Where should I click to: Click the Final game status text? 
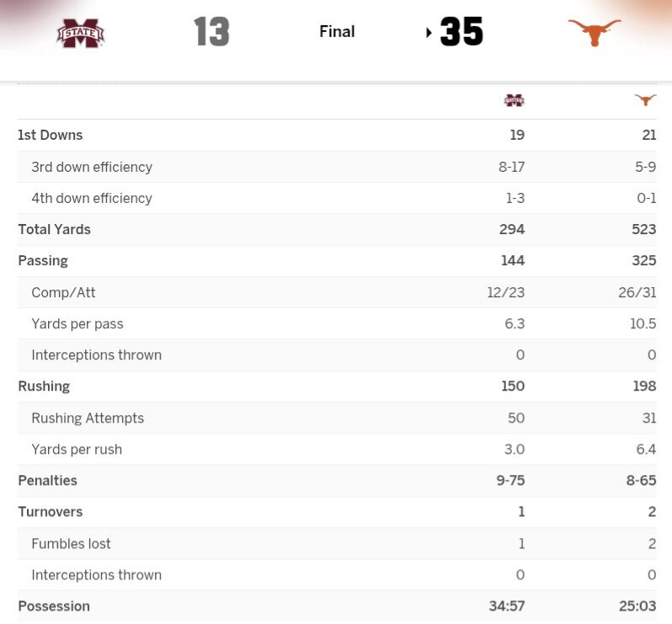[337, 32]
